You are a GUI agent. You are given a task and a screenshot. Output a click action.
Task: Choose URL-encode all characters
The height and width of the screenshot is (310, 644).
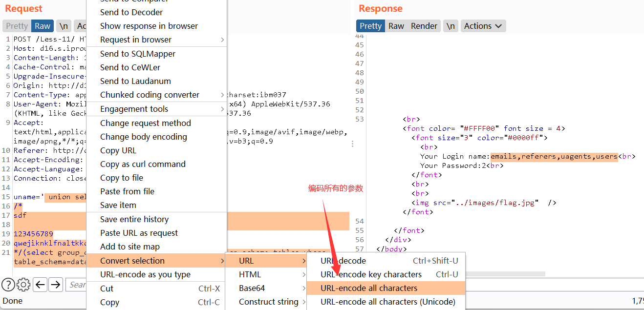coord(369,288)
